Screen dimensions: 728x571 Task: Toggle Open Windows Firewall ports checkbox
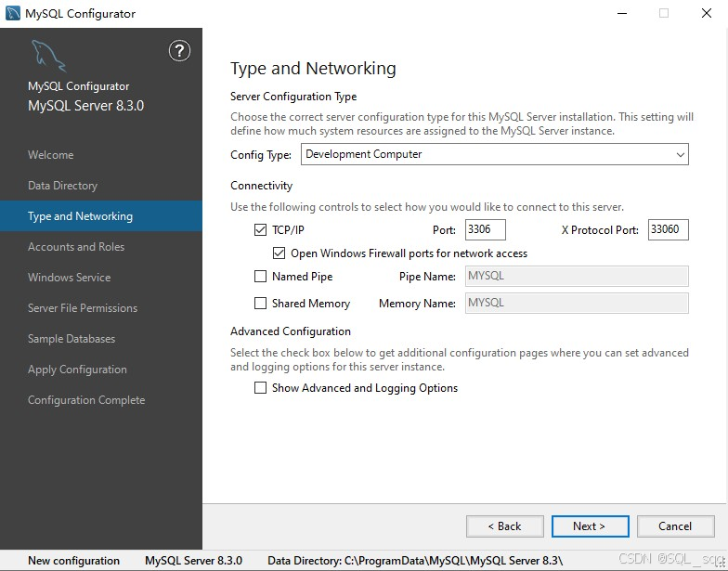pyautogui.click(x=279, y=253)
